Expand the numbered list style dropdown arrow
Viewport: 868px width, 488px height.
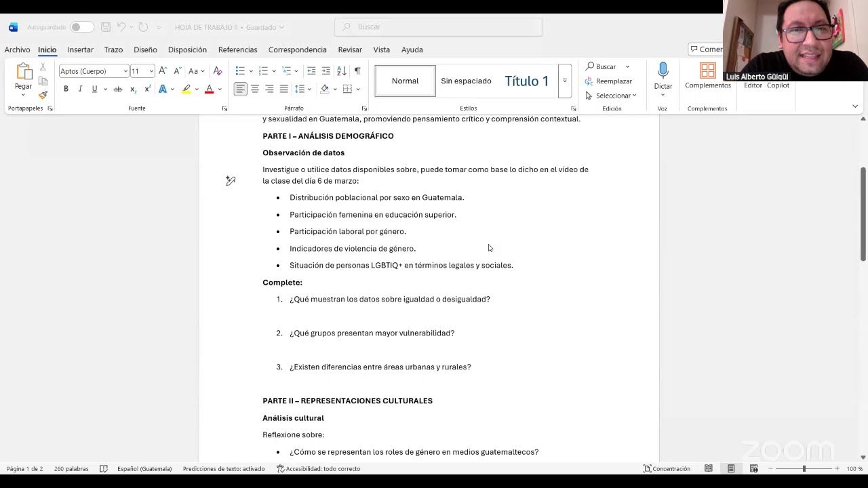tap(274, 71)
